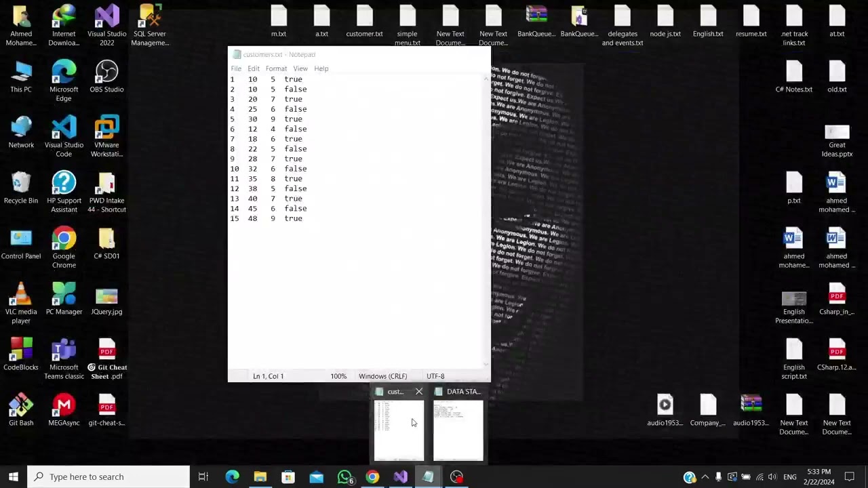Select the Network desktop icon

pos(21,132)
